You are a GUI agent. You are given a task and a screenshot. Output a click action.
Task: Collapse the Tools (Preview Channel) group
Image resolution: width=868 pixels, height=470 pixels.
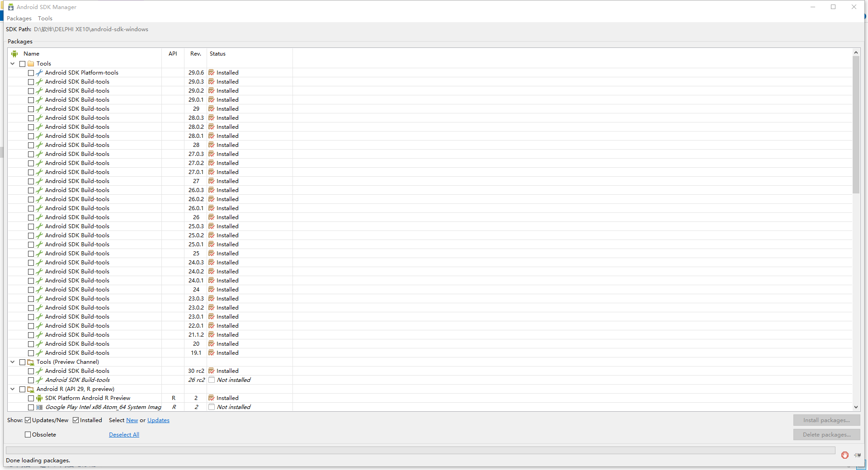13,362
